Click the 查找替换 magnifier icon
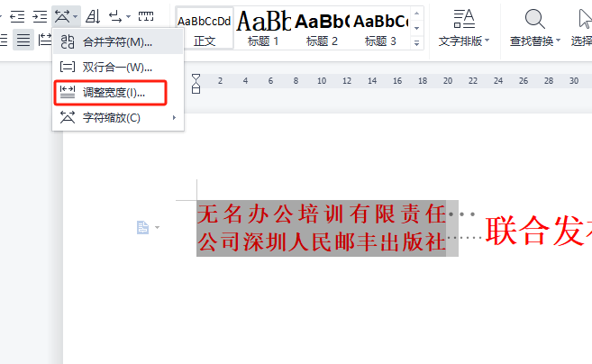The height and width of the screenshot is (364, 592). point(534,19)
